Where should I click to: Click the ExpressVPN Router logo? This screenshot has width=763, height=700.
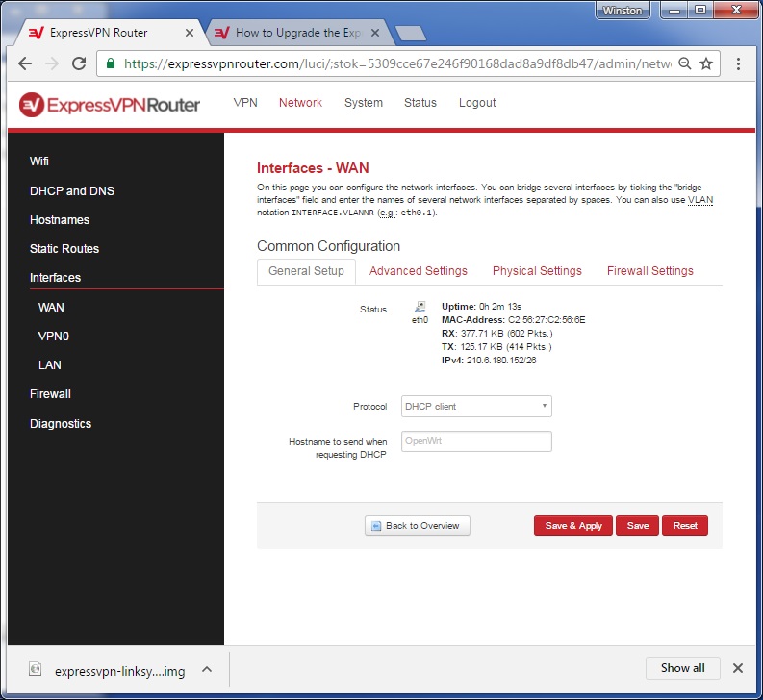pyautogui.click(x=110, y=104)
